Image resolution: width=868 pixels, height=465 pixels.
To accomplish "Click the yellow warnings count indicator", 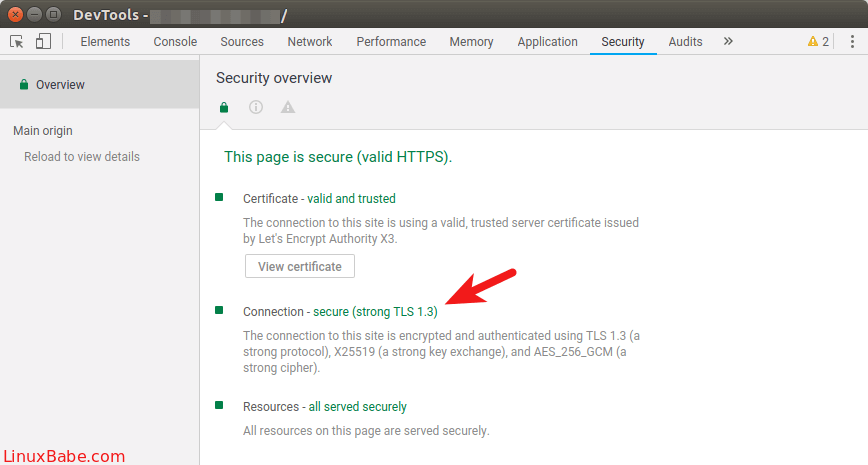I will tap(818, 42).
